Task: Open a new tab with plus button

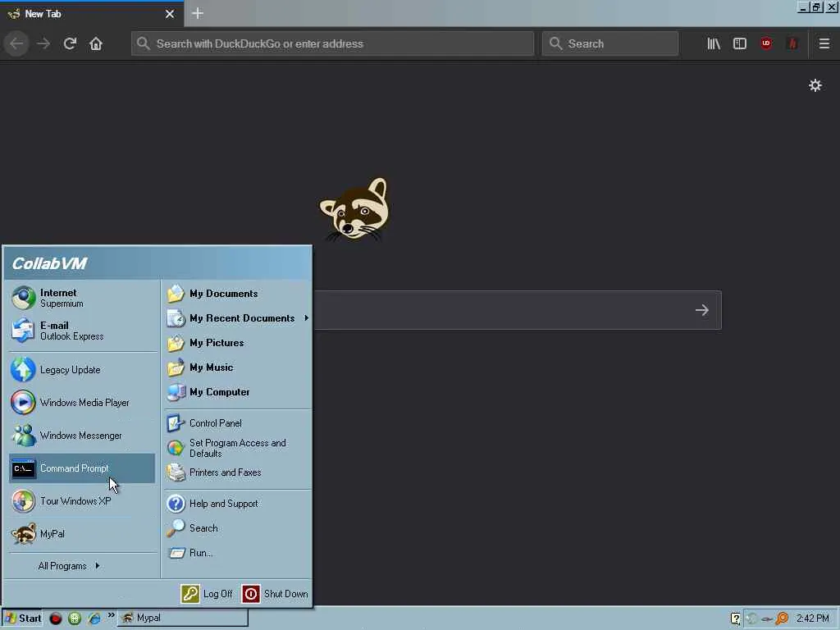Action: pyautogui.click(x=198, y=13)
